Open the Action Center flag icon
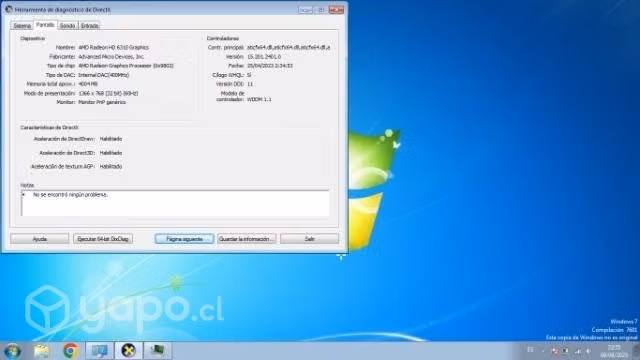Screen dimensions: 640x360 [x=555, y=351]
